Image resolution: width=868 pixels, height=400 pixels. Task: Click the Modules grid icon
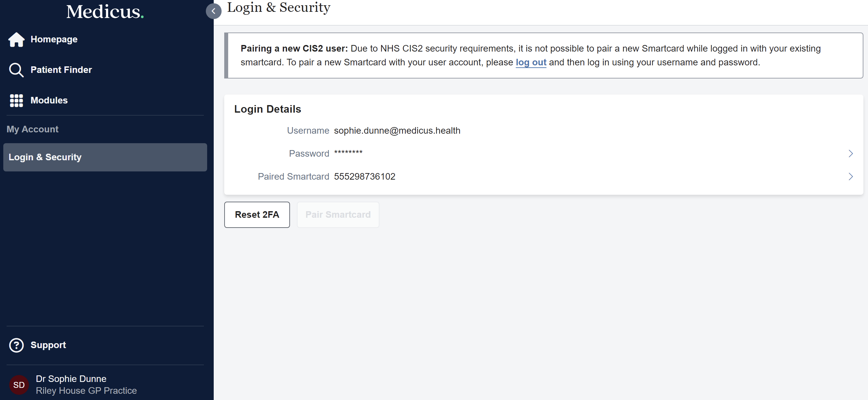(x=16, y=100)
